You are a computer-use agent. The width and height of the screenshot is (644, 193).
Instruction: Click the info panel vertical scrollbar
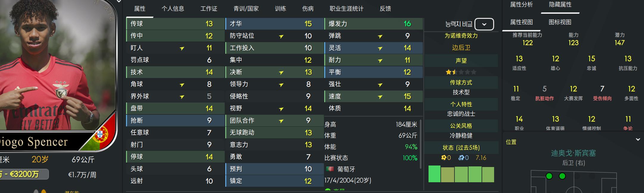[x=420, y=144]
